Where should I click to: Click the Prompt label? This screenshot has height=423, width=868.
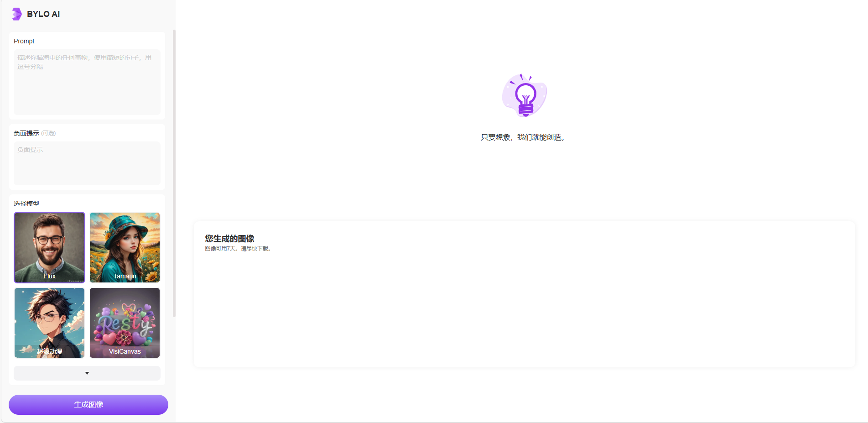pyautogui.click(x=24, y=41)
